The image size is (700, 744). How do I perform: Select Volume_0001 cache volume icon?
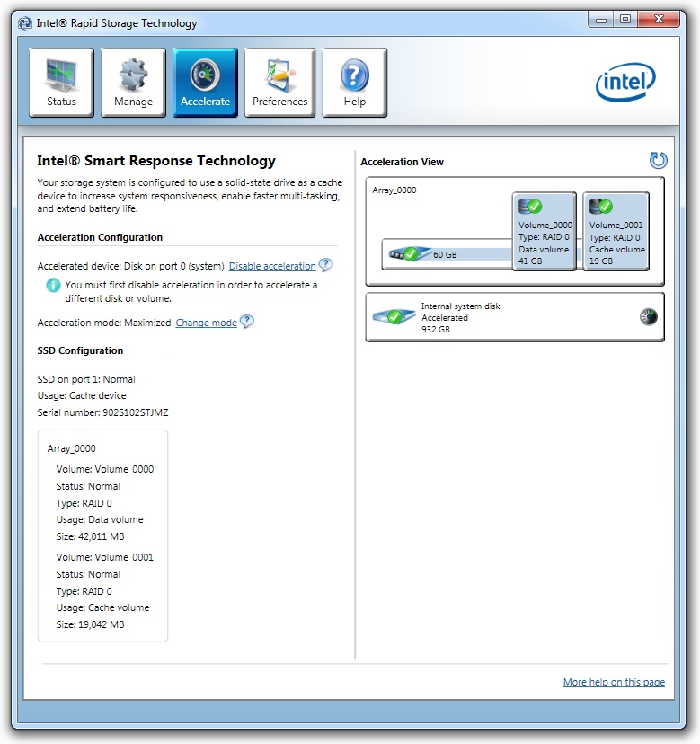pyautogui.click(x=600, y=206)
